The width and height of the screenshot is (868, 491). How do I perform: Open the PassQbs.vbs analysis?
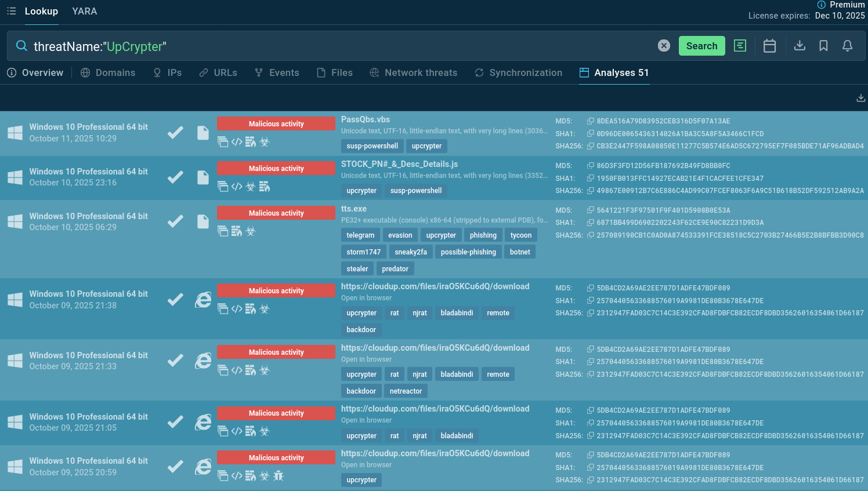365,119
